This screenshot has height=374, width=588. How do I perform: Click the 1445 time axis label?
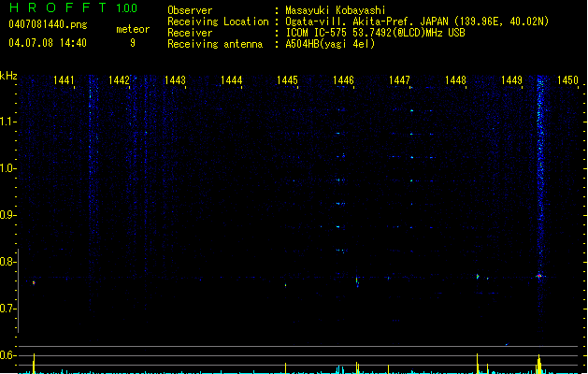[x=287, y=80]
